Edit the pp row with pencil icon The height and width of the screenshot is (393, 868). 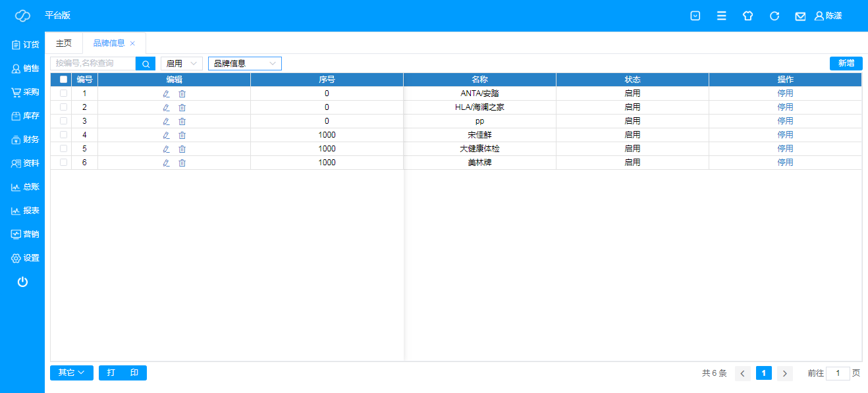166,121
